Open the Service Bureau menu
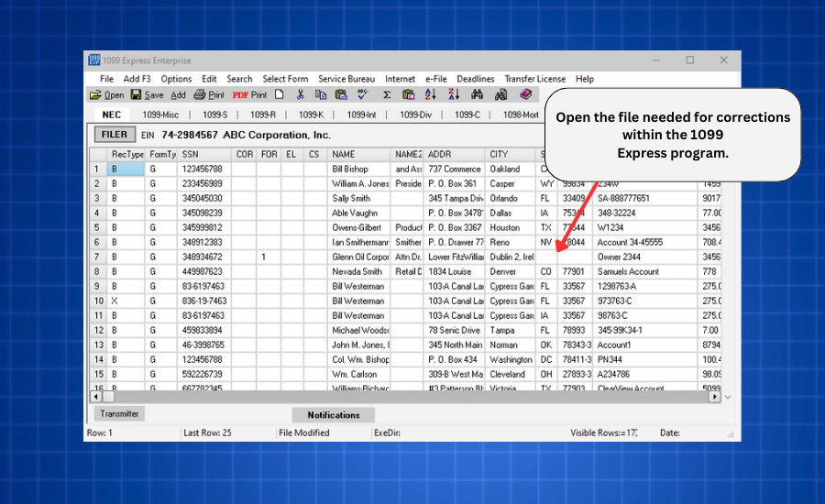Screen dimensions: 825x504 click(346, 79)
